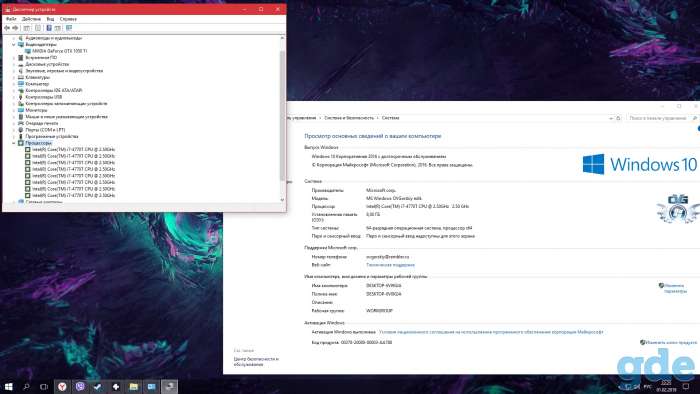
Task: Select Аудиовходы и аудиовыходы category
Action: pyautogui.click(x=54, y=38)
